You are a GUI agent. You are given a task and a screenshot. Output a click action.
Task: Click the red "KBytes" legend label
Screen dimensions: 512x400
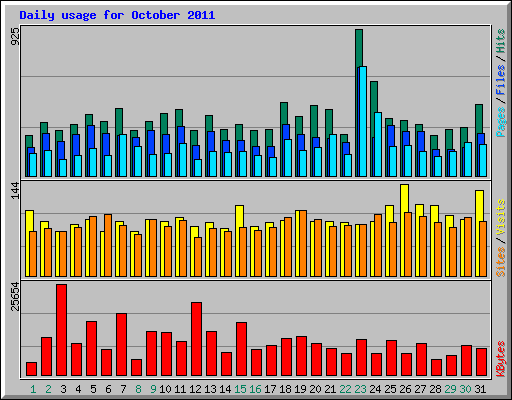click(501, 359)
